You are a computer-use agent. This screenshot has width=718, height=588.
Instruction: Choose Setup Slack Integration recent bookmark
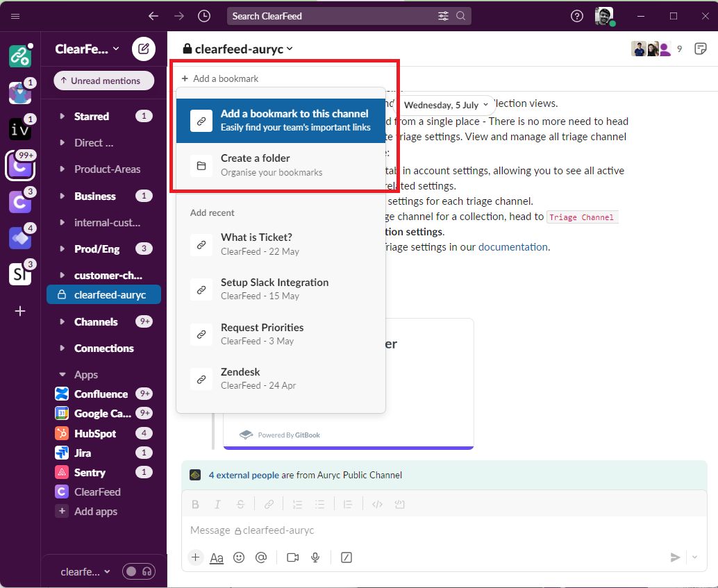[x=281, y=289]
